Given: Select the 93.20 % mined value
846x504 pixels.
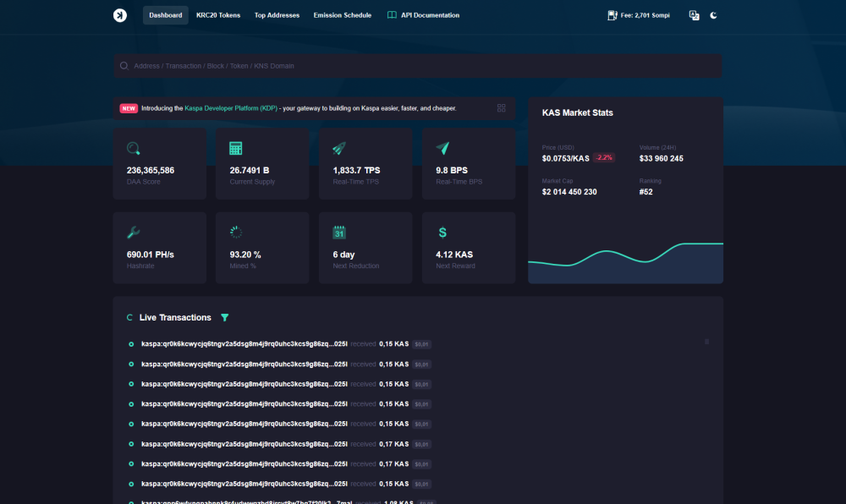Looking at the screenshot, I should [245, 255].
